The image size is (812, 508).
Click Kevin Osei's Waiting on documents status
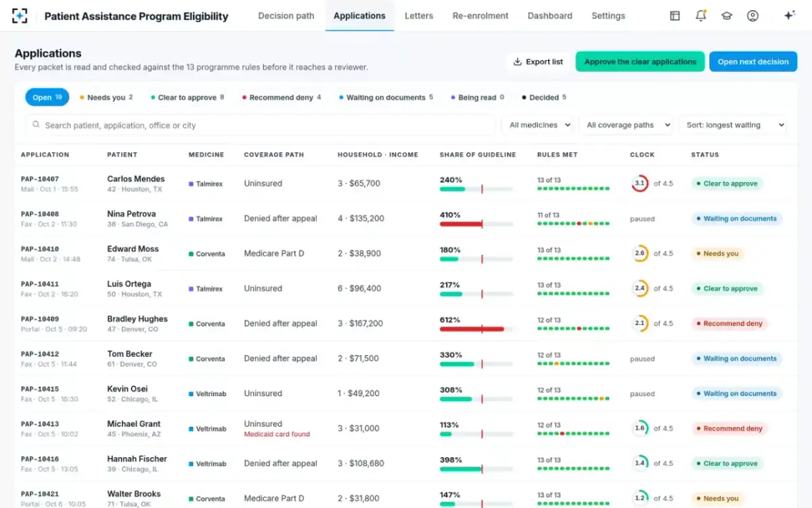pos(737,394)
